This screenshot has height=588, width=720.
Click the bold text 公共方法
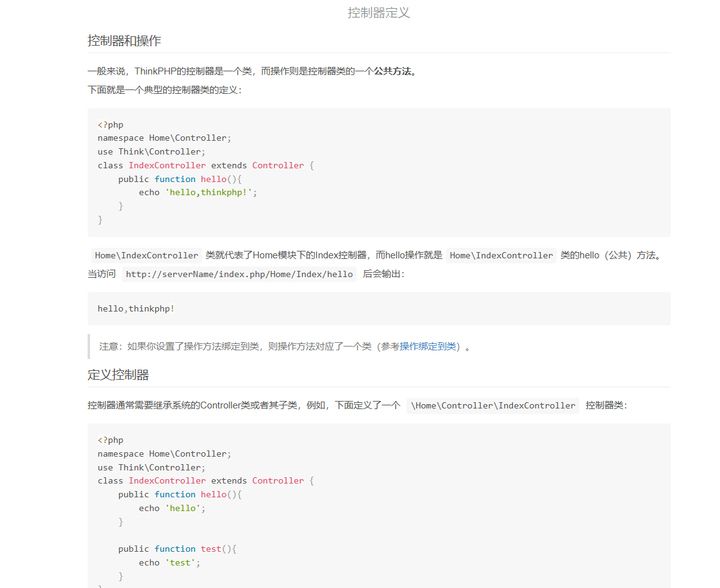[x=395, y=71]
